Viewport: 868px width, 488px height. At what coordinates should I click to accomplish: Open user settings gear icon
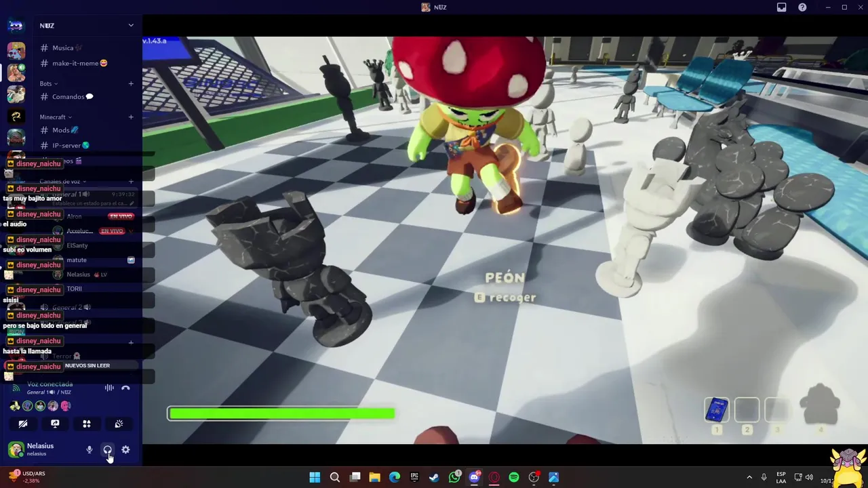pyautogui.click(x=125, y=449)
